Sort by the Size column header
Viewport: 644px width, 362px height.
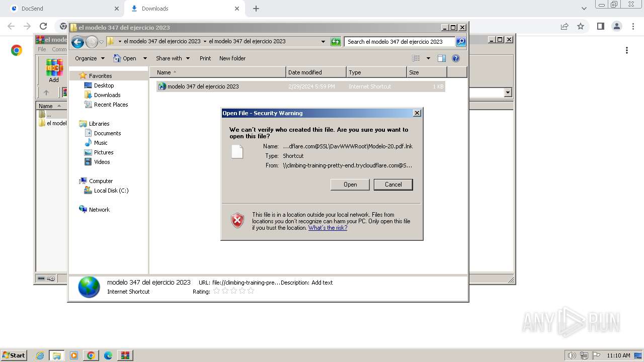[x=427, y=72]
